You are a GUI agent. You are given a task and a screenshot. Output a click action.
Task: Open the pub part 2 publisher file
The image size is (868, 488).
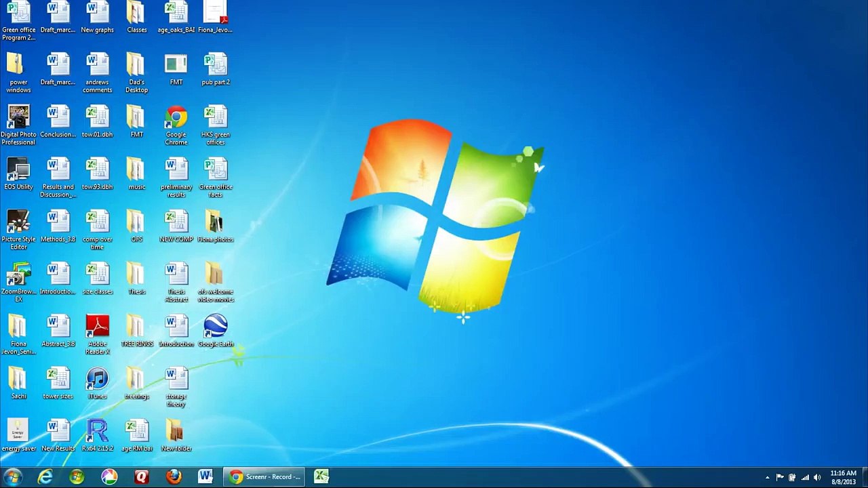tap(215, 70)
